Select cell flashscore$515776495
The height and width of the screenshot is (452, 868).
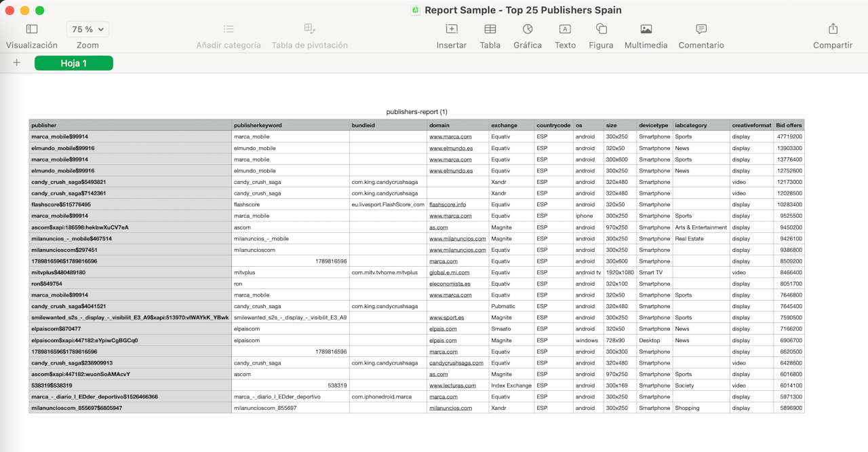tap(130, 204)
